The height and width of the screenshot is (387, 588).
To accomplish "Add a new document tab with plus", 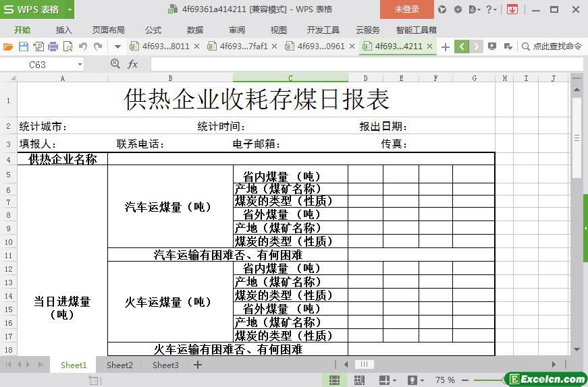I will 446,47.
